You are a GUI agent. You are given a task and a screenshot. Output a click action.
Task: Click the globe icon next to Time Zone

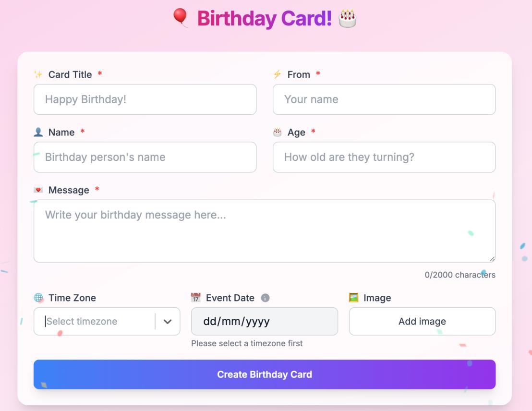[x=39, y=298]
